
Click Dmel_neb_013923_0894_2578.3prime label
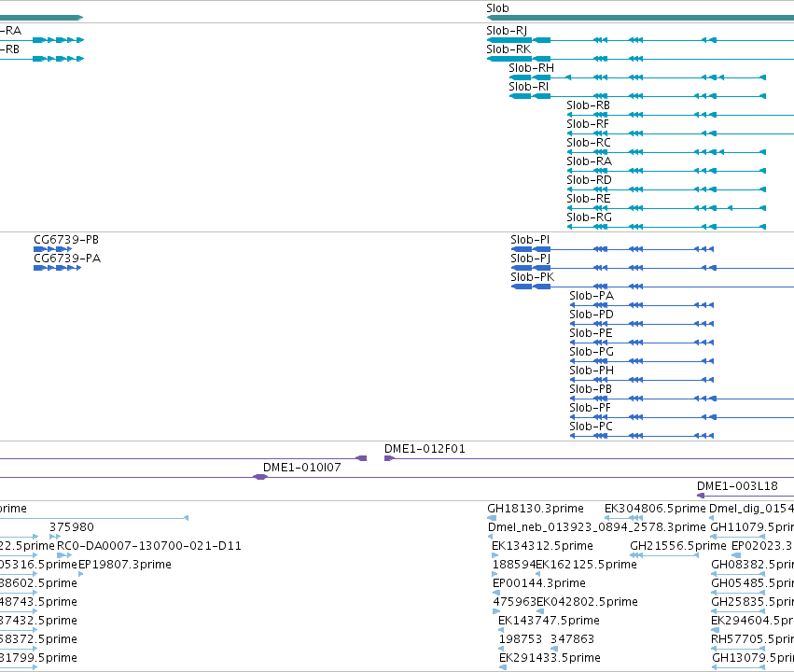click(x=596, y=527)
